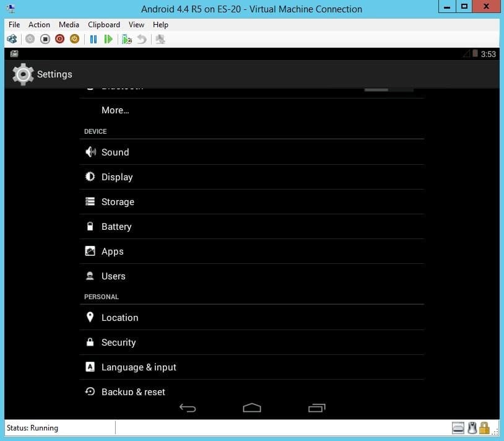504x441 pixels.
Task: Click the orange Save state toolbar icon
Action: pos(74,39)
